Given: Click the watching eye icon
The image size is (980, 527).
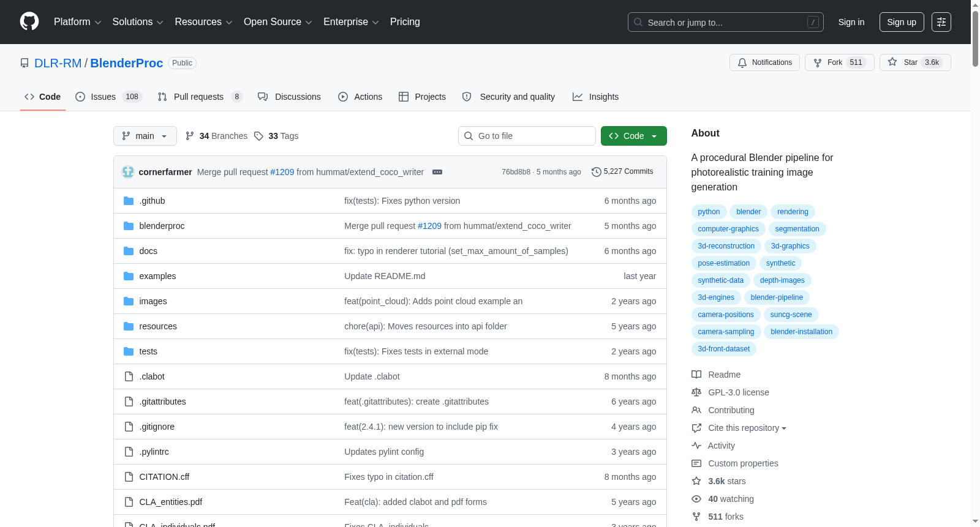Looking at the screenshot, I should (x=696, y=499).
